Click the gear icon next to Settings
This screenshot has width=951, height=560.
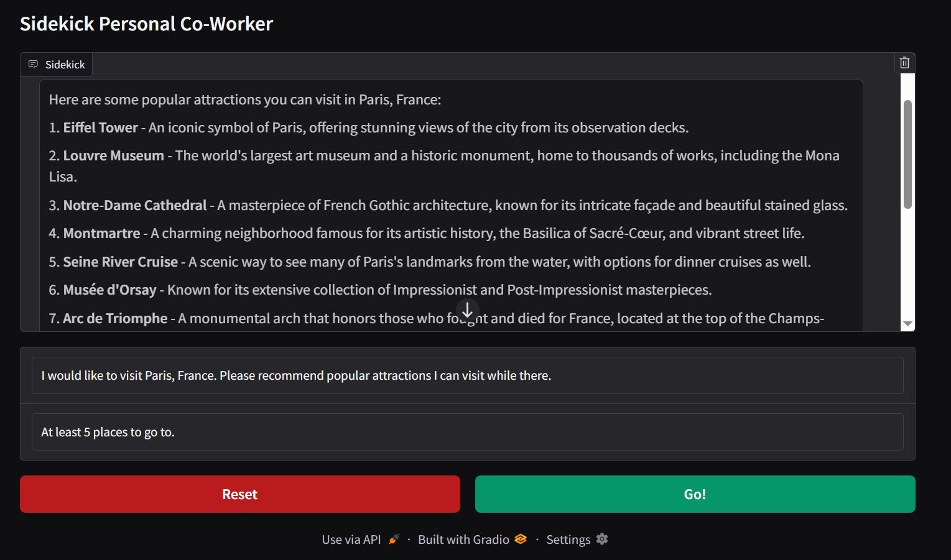[x=601, y=539]
